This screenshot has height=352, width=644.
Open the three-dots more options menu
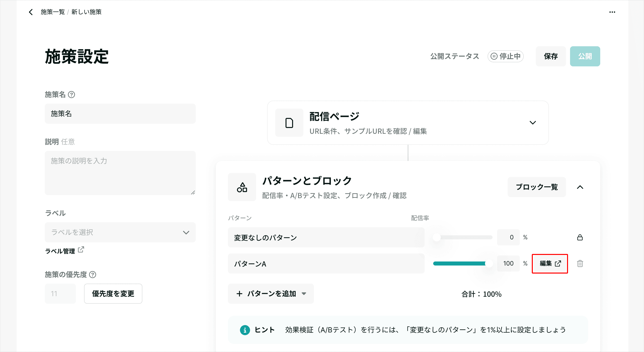612,12
